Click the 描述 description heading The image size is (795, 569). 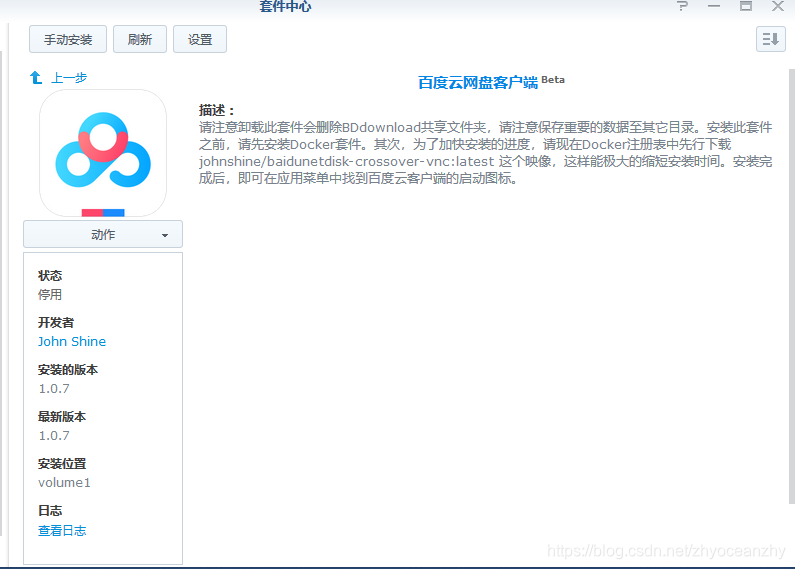click(217, 110)
